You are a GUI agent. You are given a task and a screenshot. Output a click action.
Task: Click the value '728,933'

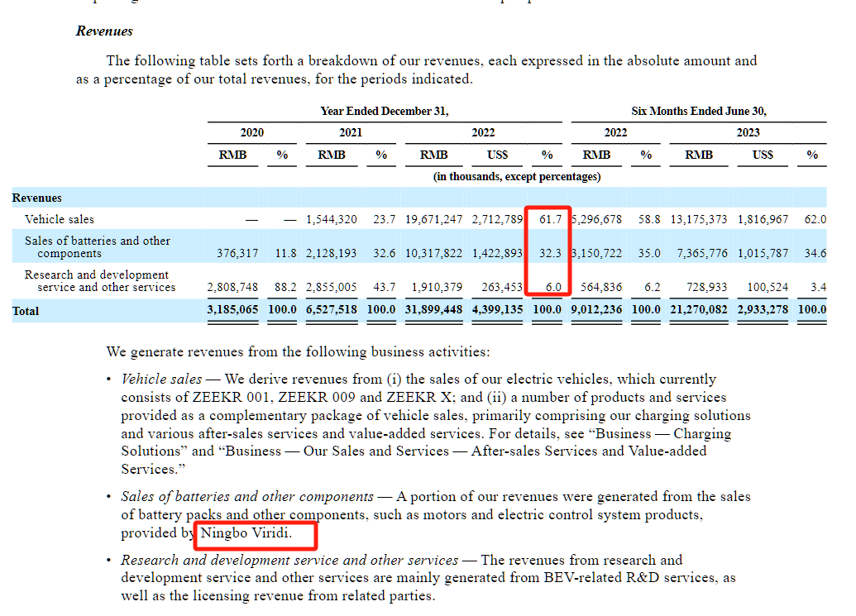[x=706, y=288]
